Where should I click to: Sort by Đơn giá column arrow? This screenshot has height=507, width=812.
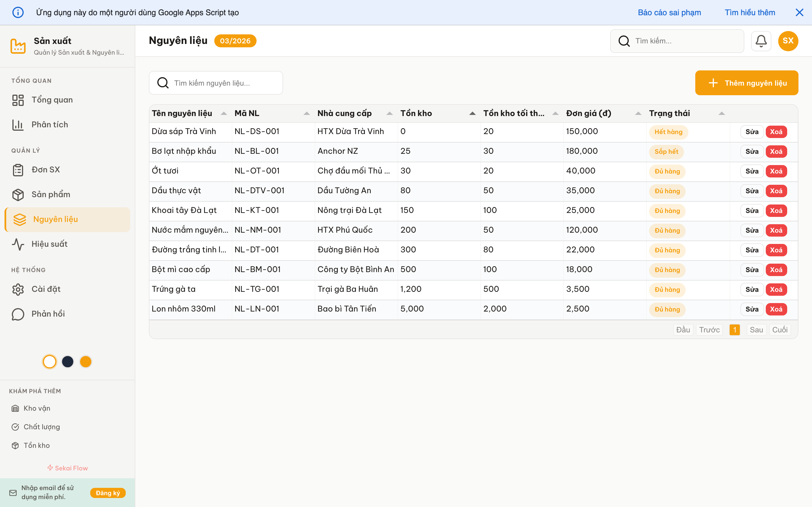click(x=638, y=113)
